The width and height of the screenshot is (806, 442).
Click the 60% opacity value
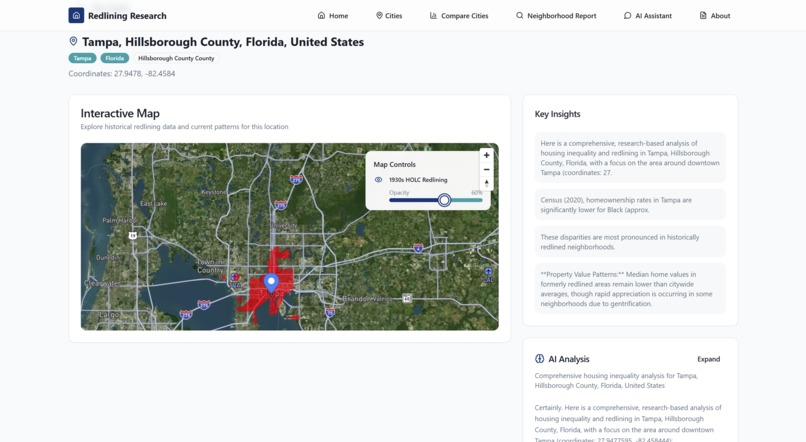click(x=477, y=193)
